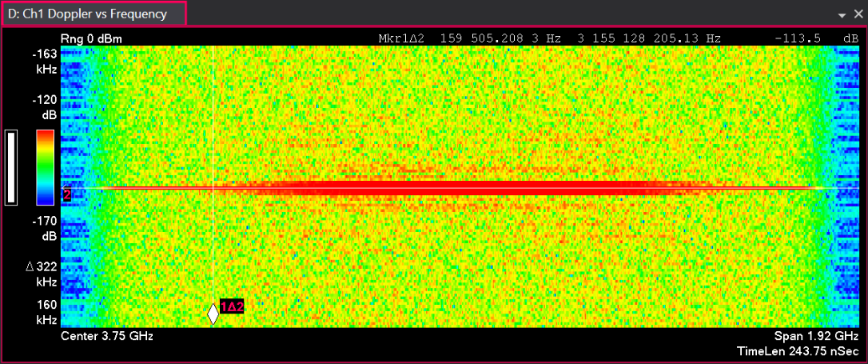
Task: Click the rainbow color scale bar
Action: click(x=46, y=167)
